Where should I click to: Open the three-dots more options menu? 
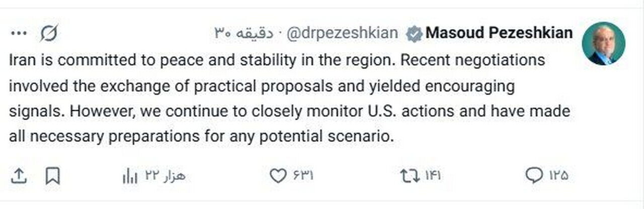18,34
